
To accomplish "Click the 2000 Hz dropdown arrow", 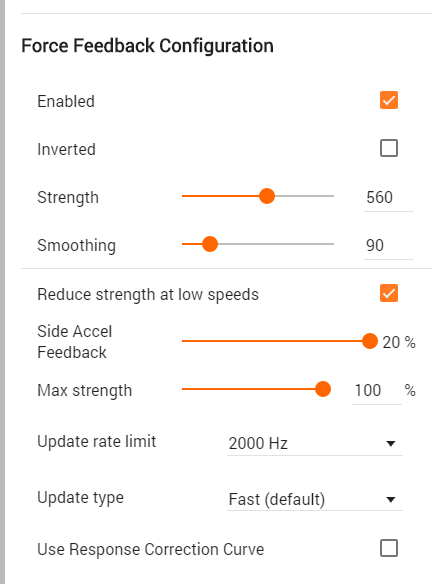I will (x=390, y=444).
